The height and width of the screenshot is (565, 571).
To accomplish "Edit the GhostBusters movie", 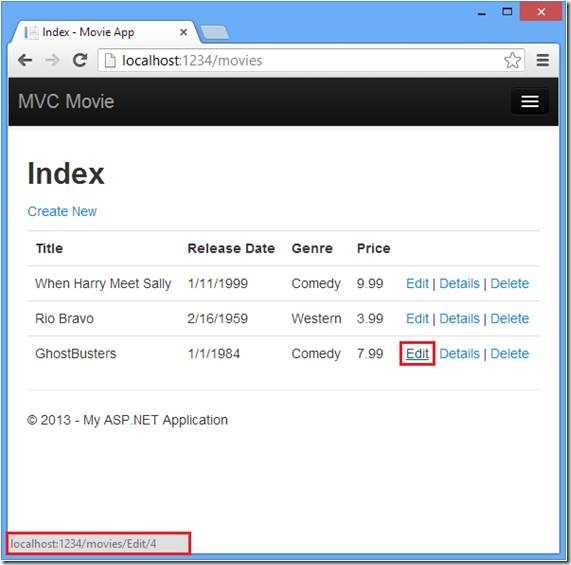I will click(x=417, y=353).
